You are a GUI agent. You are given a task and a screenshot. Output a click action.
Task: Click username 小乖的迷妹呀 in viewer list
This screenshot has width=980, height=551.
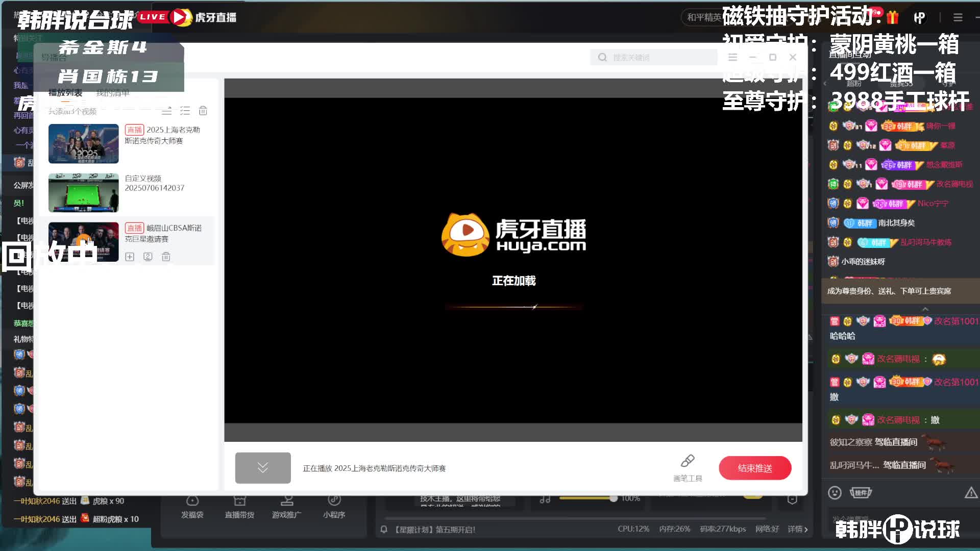coord(863,262)
